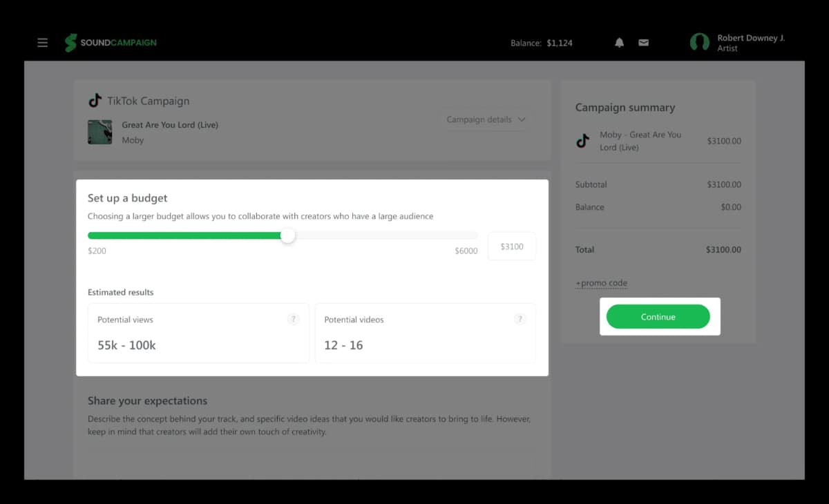Open the messages envelope icon
829x504 pixels.
click(643, 43)
